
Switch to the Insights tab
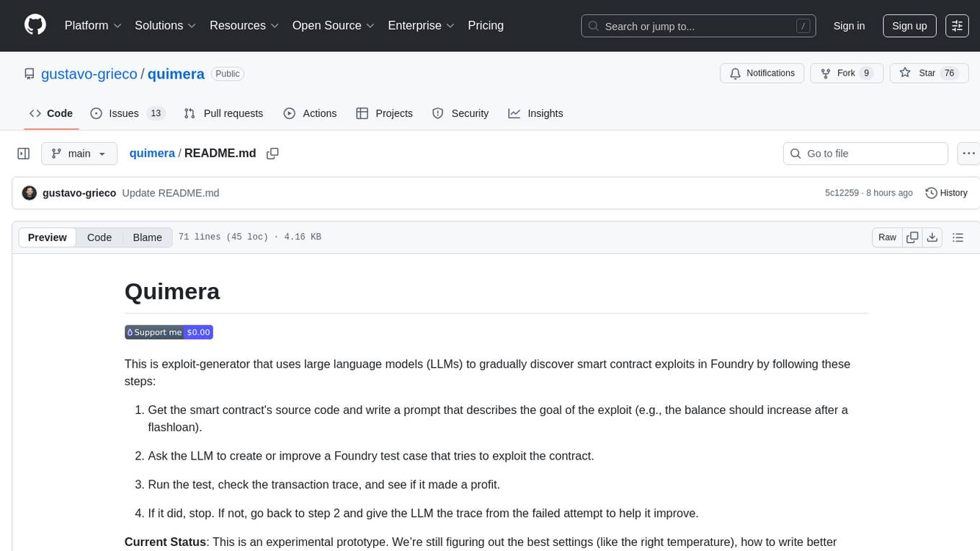pyautogui.click(x=535, y=113)
